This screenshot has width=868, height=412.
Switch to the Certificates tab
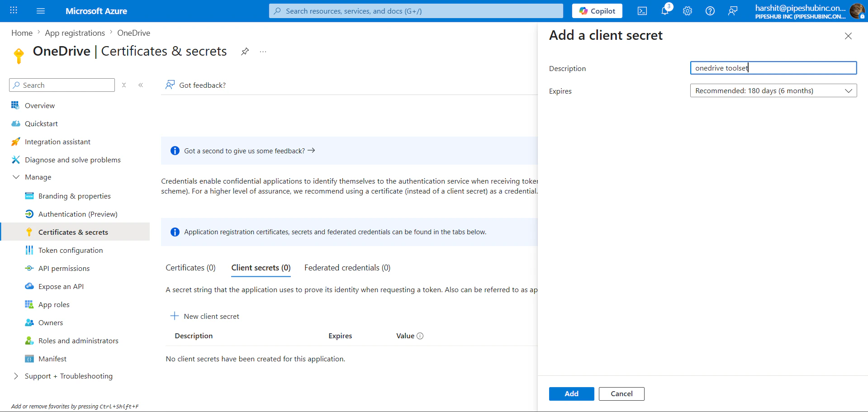click(x=190, y=267)
